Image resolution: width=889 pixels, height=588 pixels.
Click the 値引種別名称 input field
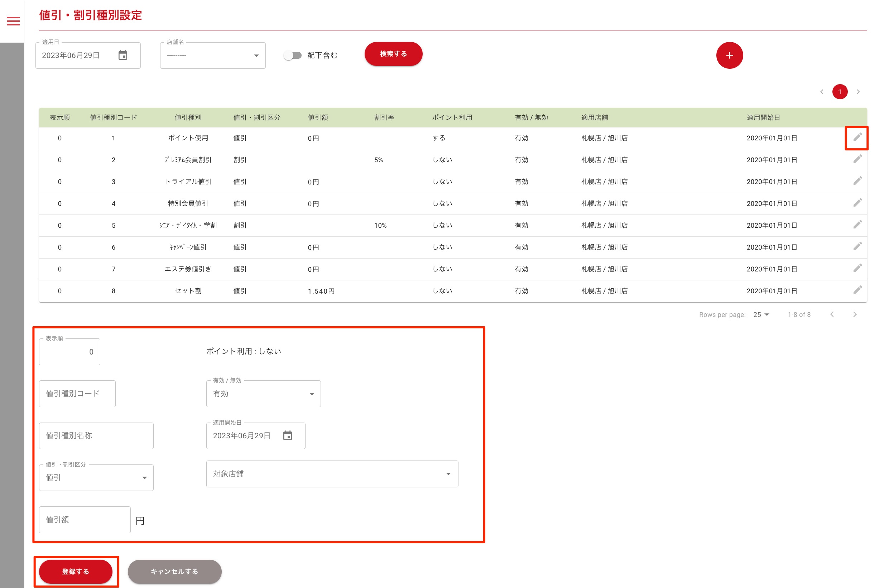(96, 436)
